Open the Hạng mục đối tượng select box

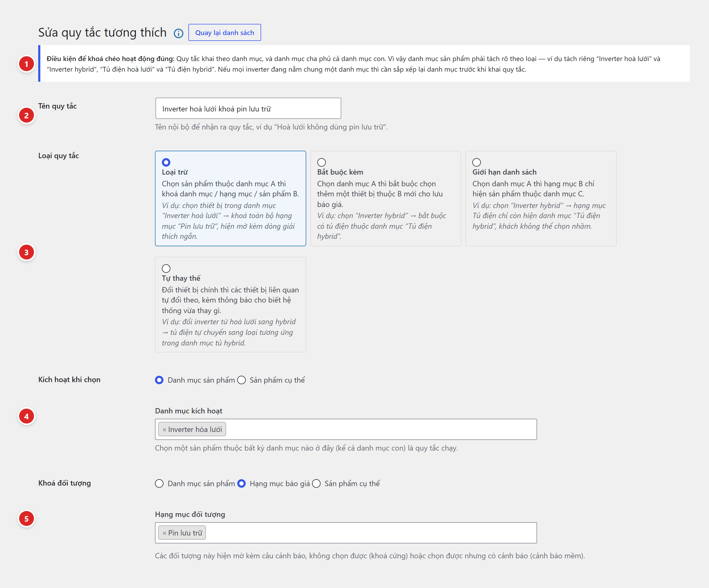[346, 533]
